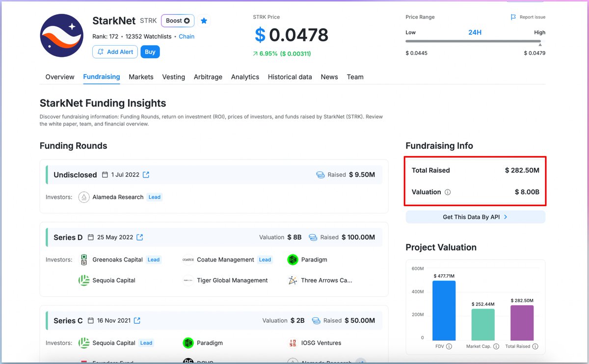Go to the Vesting tab
589x364 pixels.
pos(174,77)
